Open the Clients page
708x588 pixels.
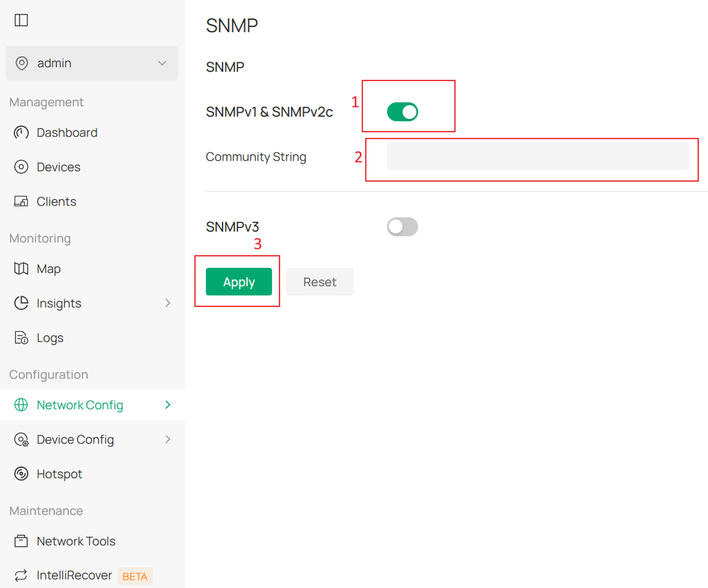(x=56, y=201)
